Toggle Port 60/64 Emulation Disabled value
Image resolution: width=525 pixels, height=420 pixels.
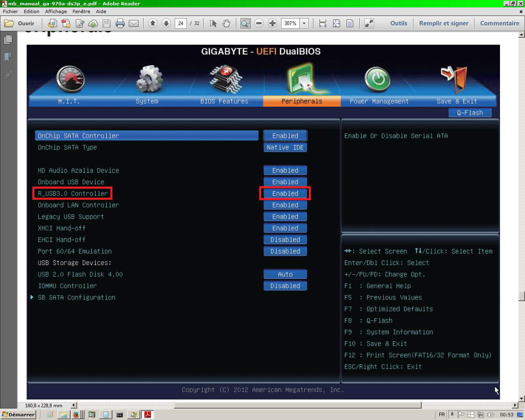pyautogui.click(x=285, y=251)
